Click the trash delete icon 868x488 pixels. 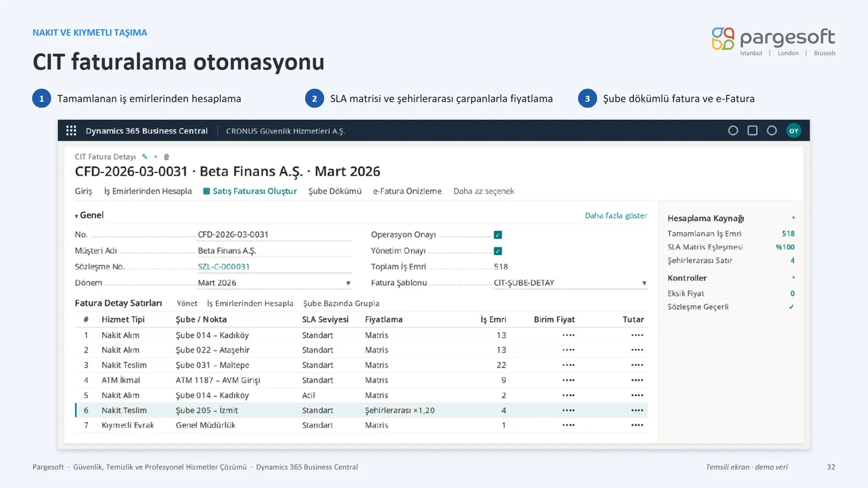[166, 157]
